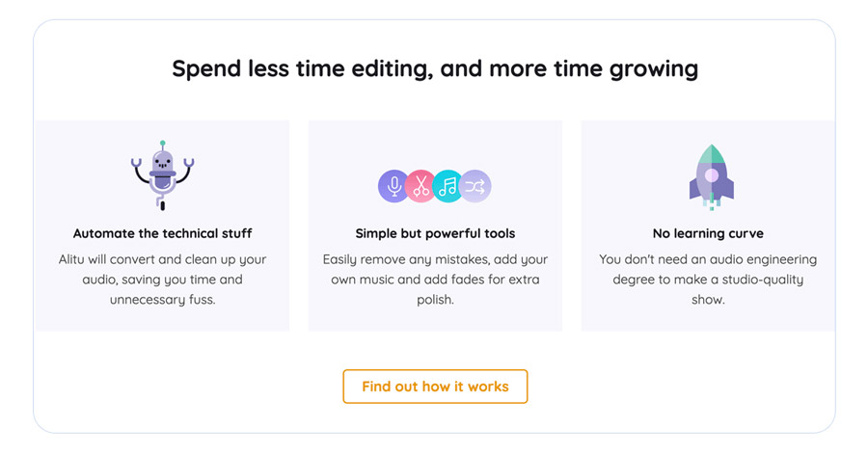Click the Alitu will convert audio description text
Screen dimensions: 868x454
162,280
